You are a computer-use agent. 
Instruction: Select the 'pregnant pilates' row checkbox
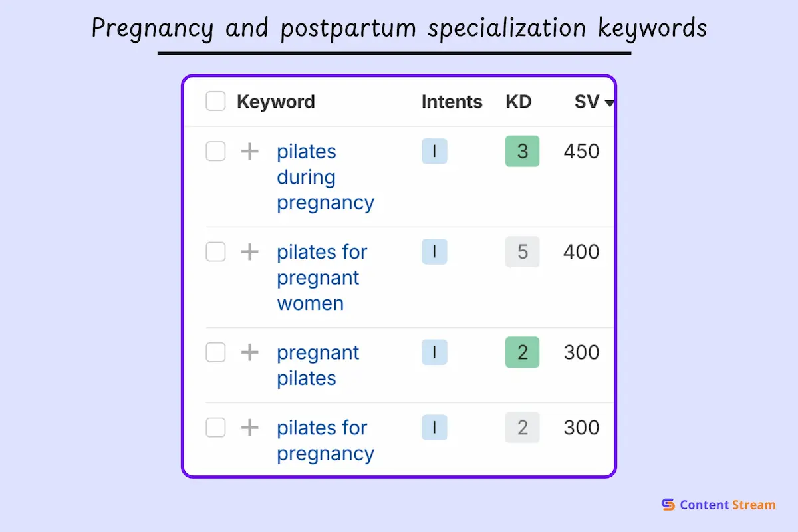(x=215, y=352)
